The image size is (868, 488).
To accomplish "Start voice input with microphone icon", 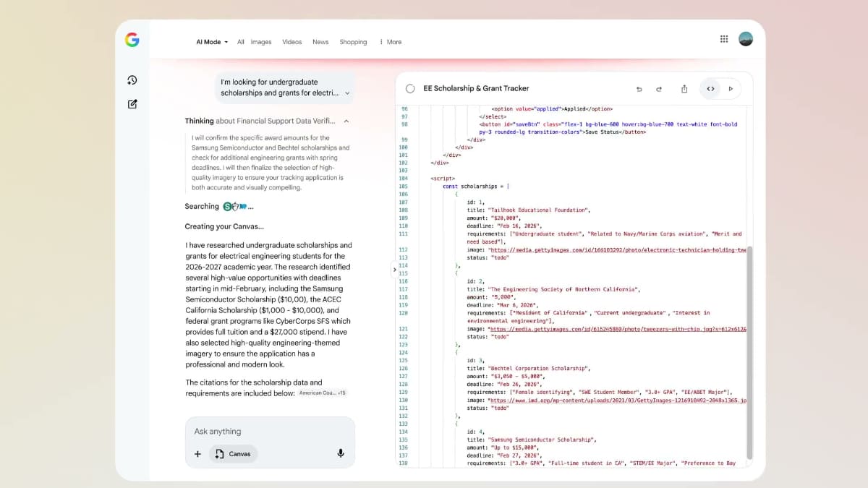I will click(x=340, y=454).
